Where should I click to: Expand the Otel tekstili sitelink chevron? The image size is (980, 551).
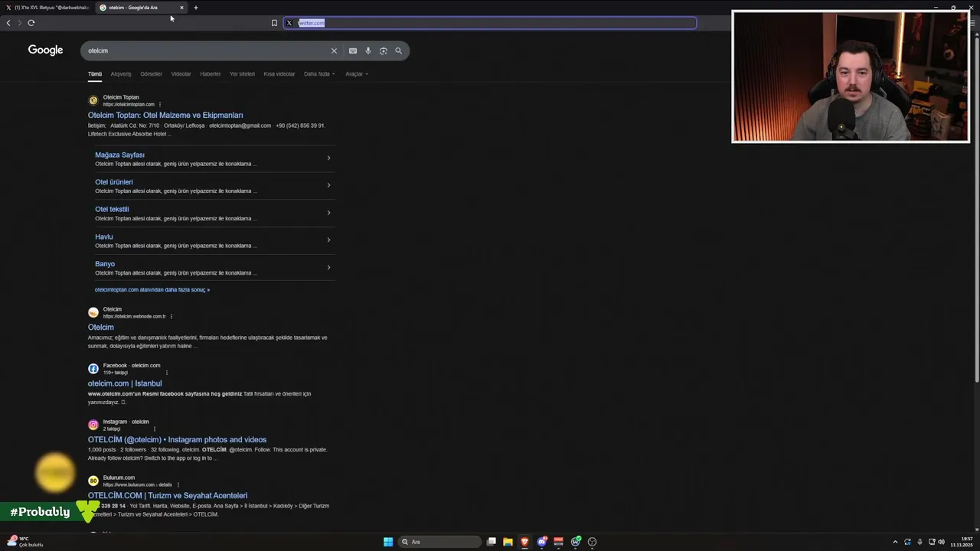328,213
